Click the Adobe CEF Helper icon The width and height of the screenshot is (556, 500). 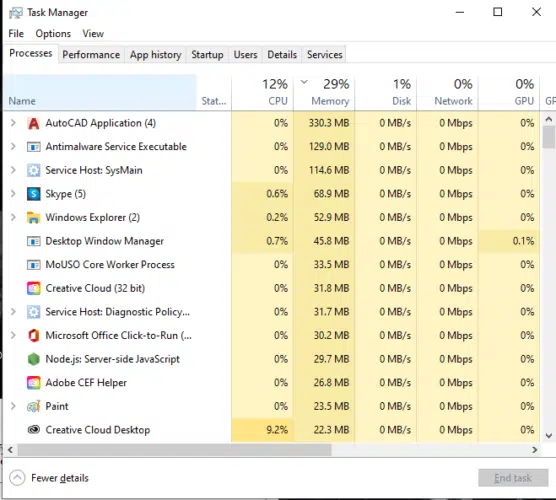click(x=34, y=383)
